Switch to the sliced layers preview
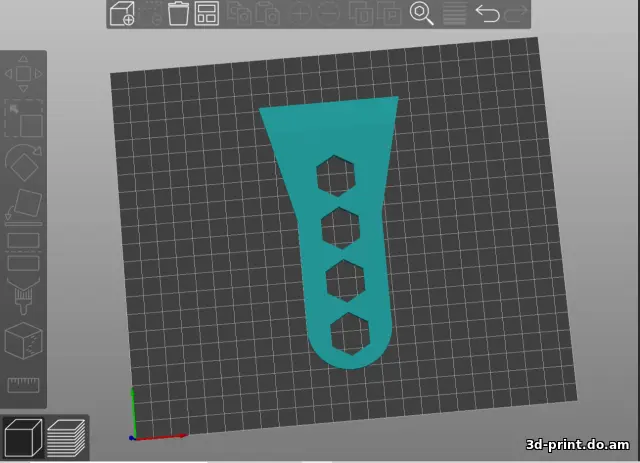The image size is (640, 463). click(x=67, y=438)
